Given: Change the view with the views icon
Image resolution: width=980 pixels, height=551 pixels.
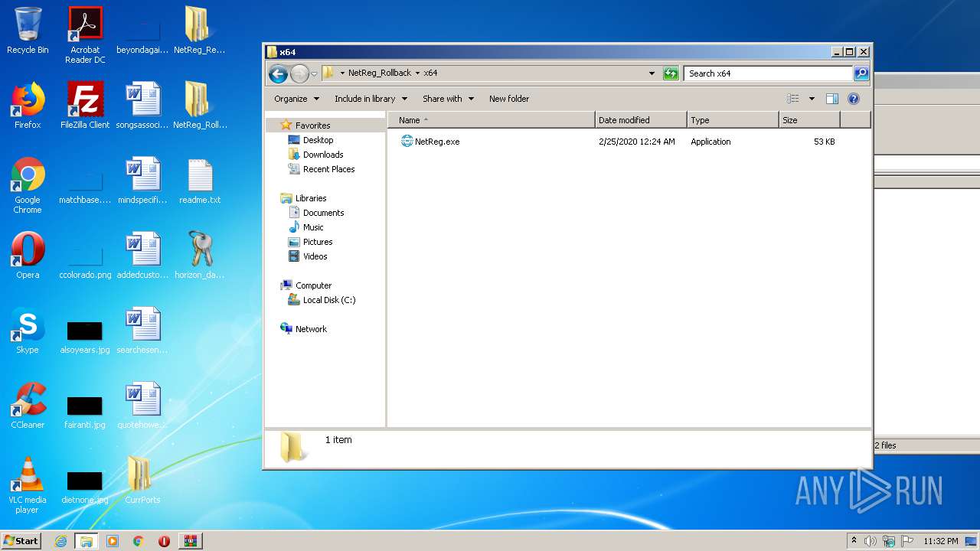Looking at the screenshot, I should pyautogui.click(x=793, y=99).
